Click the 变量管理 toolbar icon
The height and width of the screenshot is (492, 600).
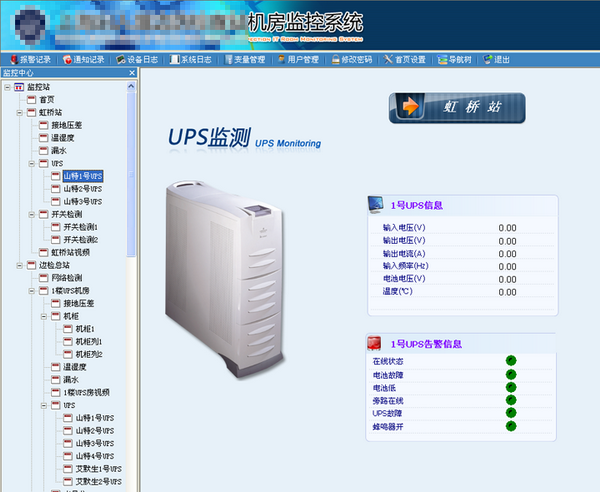[227, 59]
